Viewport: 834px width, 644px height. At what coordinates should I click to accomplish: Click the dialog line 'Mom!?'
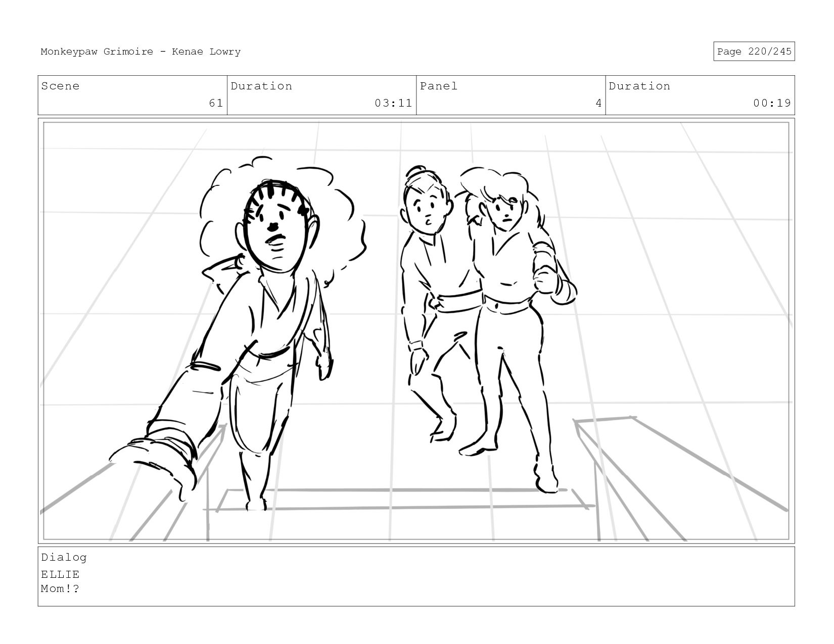pyautogui.click(x=60, y=588)
